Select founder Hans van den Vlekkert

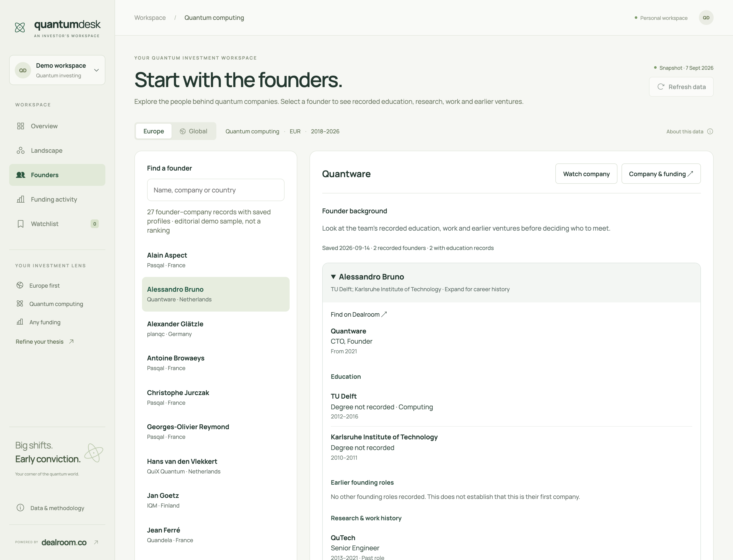(x=216, y=466)
